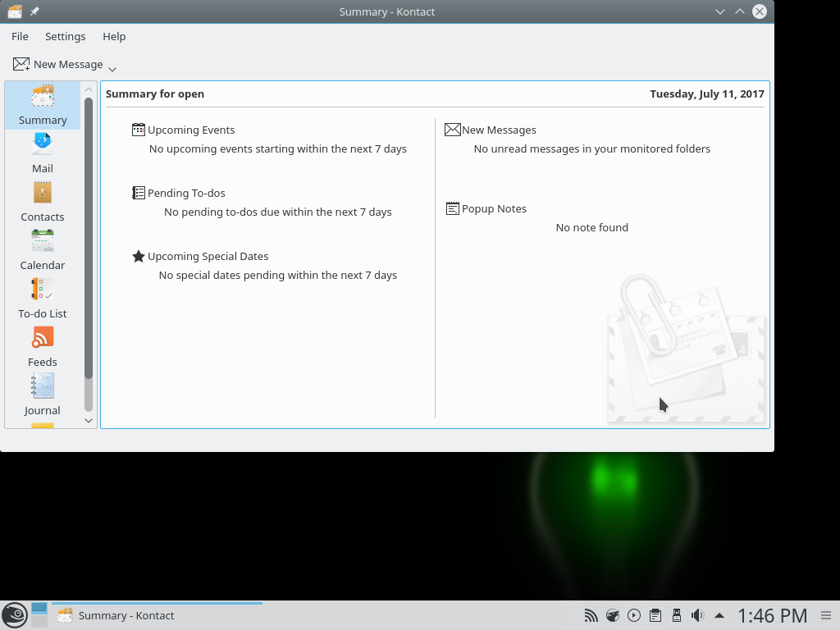The width and height of the screenshot is (840, 630).
Task: Open the openSUSE application launcher
Action: [14, 615]
